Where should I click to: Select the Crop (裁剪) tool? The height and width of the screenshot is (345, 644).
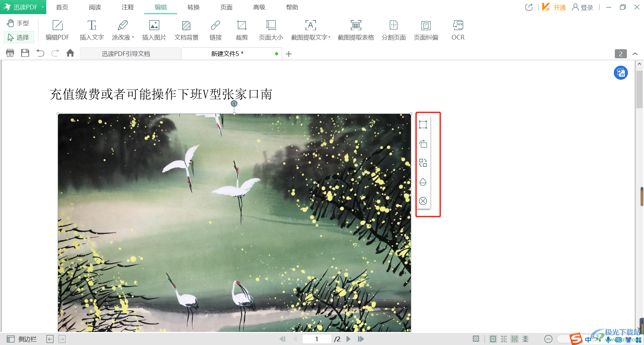pyautogui.click(x=241, y=30)
